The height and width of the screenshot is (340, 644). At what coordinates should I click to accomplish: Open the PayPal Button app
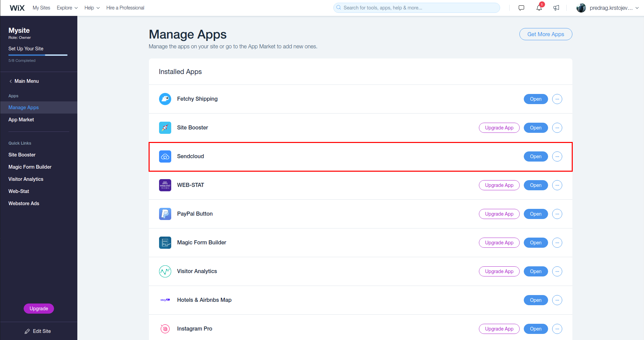(x=536, y=214)
